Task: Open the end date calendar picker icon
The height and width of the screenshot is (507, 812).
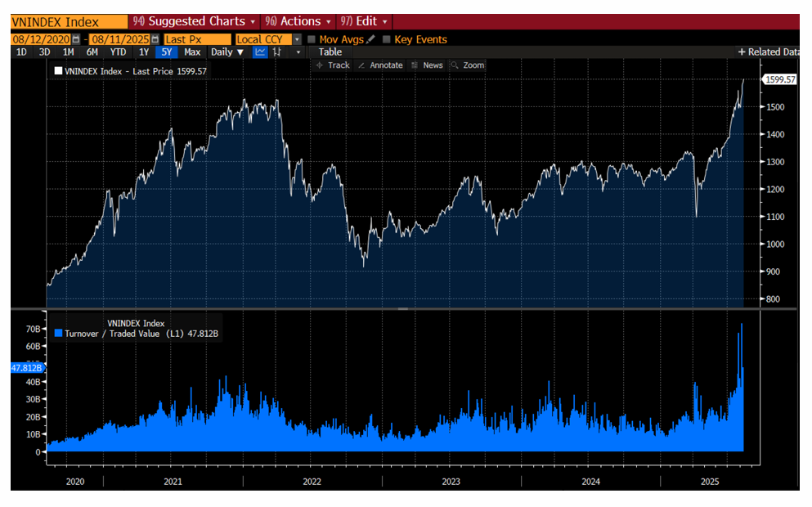Action: pyautogui.click(x=155, y=39)
